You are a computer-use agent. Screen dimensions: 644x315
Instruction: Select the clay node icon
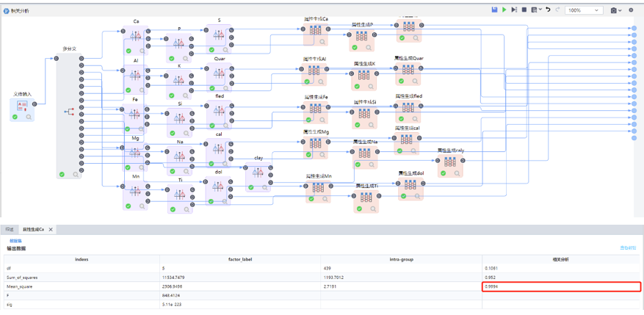pyautogui.click(x=258, y=173)
